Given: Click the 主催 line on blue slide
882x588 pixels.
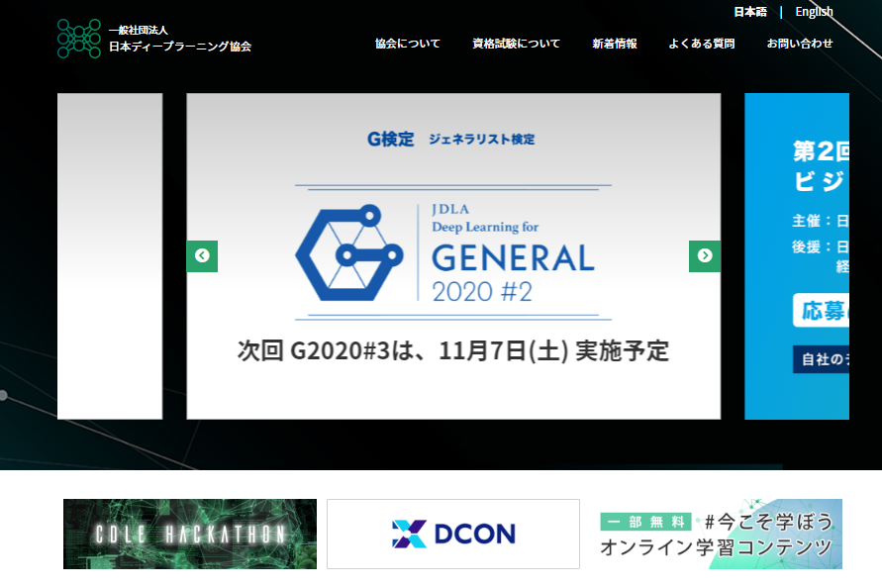Looking at the screenshot, I should coord(821,221).
